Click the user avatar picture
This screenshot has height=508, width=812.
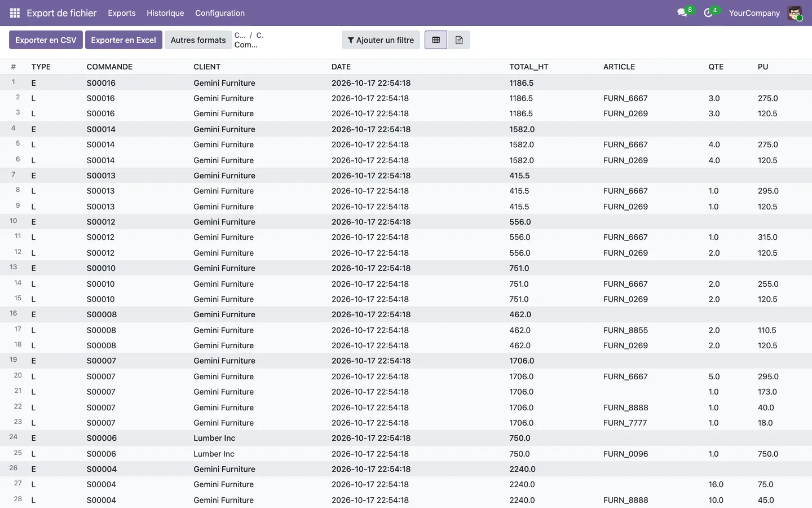click(795, 13)
